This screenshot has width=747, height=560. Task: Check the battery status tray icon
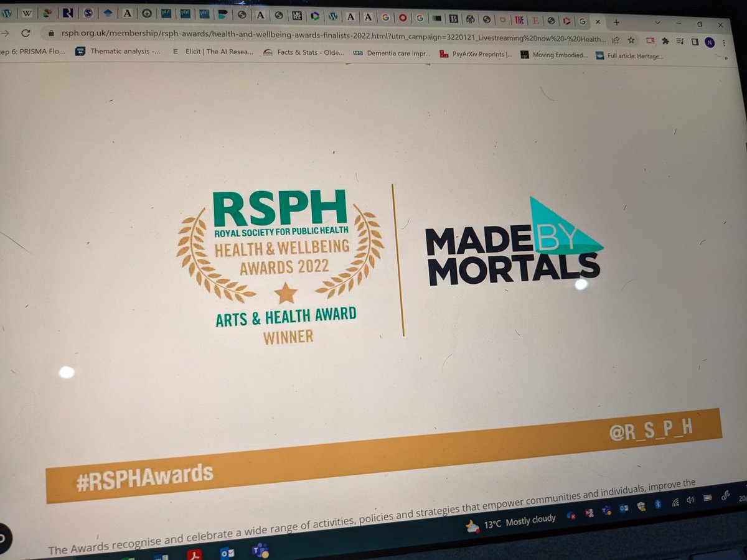(x=708, y=498)
